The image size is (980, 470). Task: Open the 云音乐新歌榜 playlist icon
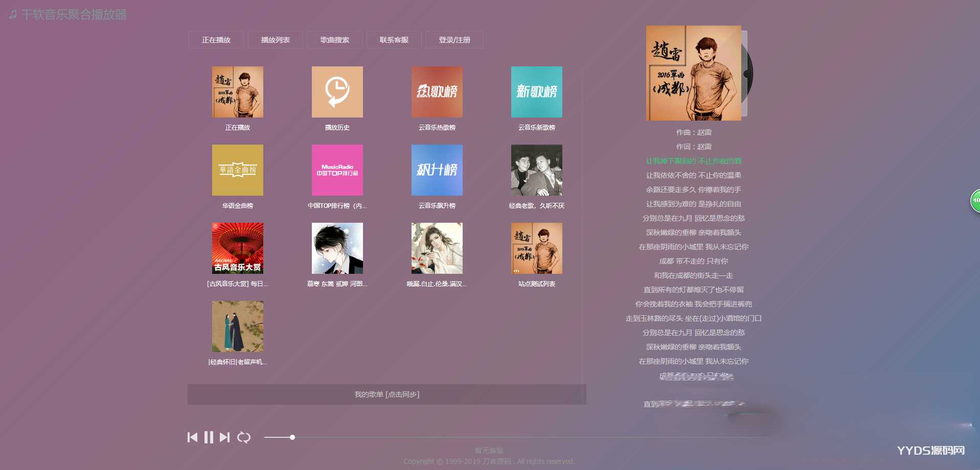[536, 92]
